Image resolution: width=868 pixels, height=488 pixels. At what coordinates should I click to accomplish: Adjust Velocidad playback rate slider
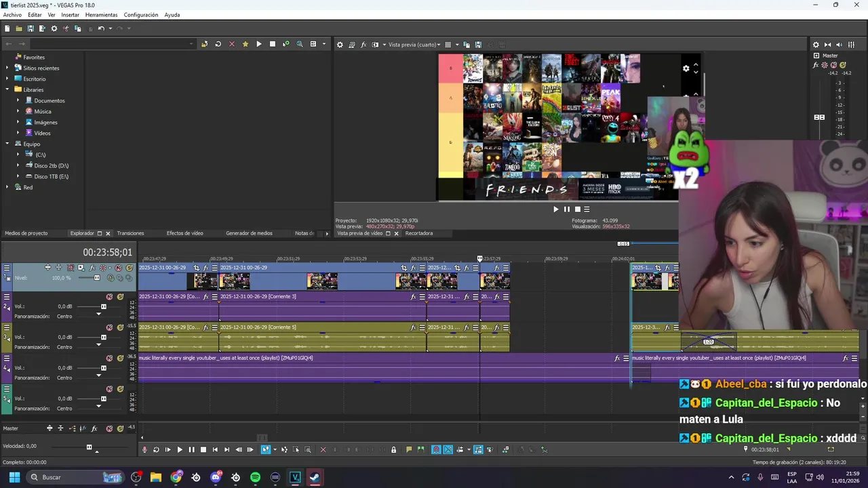(89, 447)
